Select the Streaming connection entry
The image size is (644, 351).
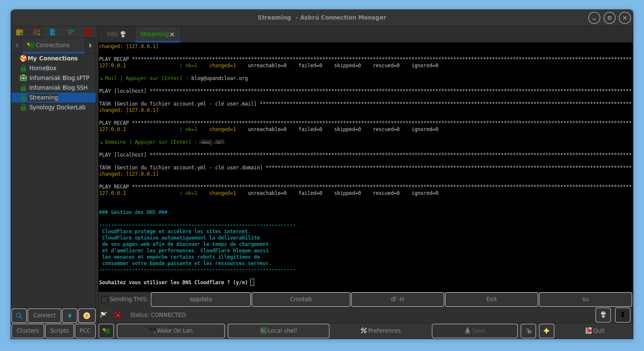[x=53, y=97]
